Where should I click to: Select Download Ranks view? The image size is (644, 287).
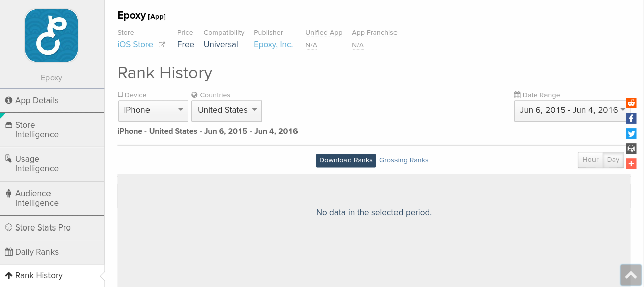pyautogui.click(x=345, y=160)
